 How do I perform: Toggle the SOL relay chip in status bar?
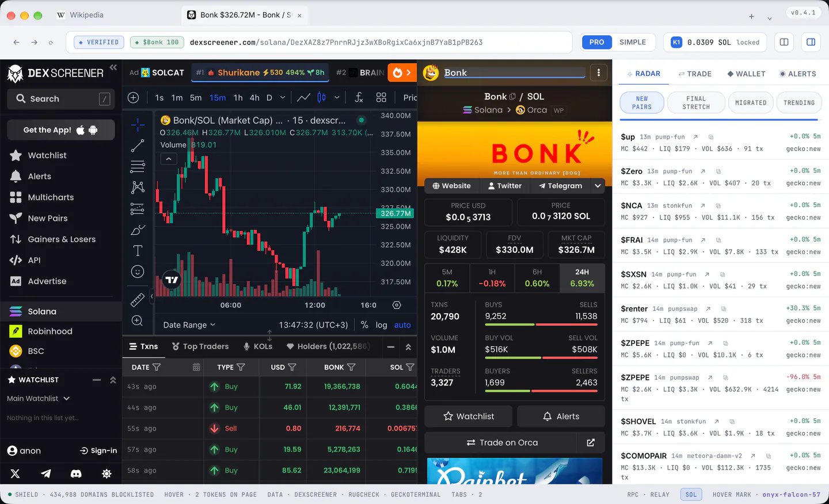tap(691, 494)
